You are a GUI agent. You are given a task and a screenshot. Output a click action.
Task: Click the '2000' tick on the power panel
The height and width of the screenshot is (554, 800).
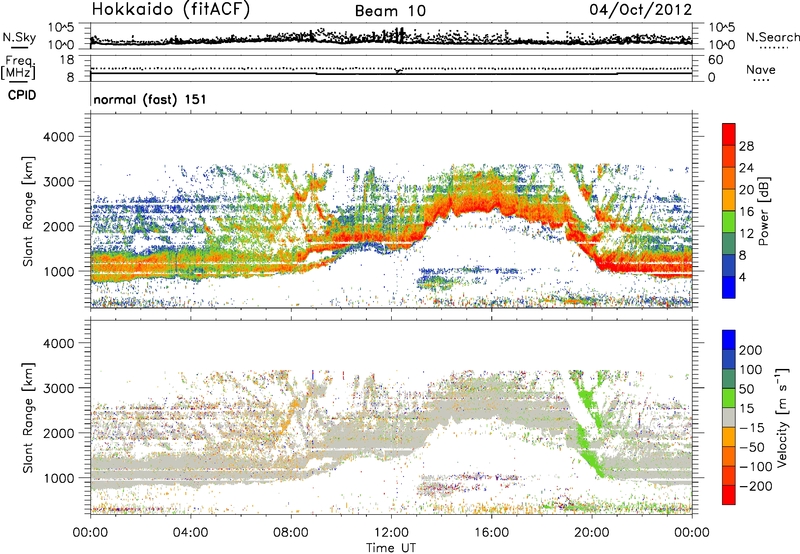[x=58, y=226]
